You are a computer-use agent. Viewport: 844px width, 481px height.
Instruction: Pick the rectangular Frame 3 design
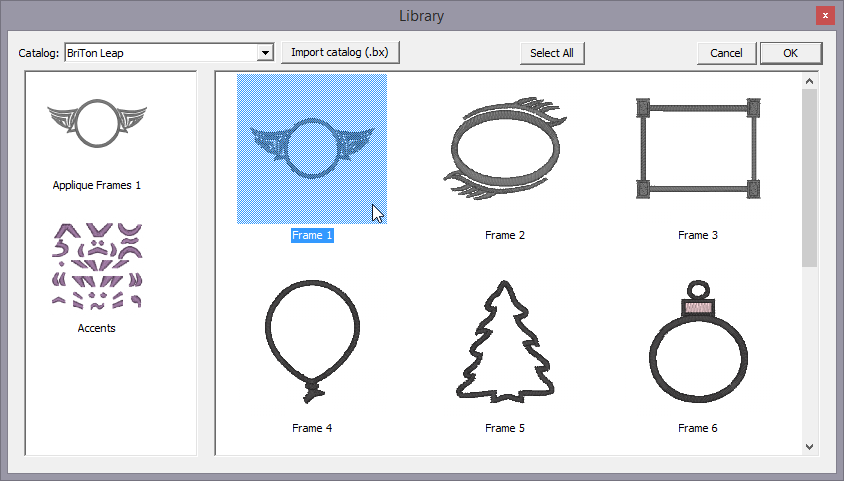(697, 147)
